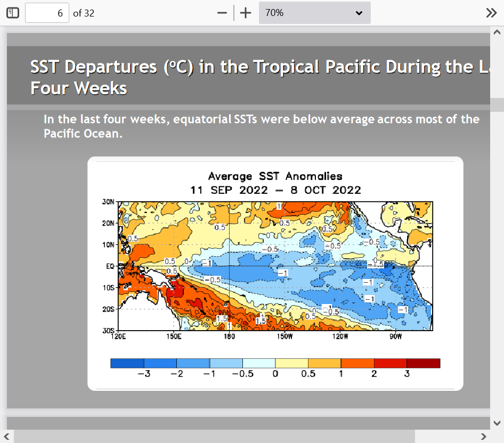Click the '90W' longitude axis label
Screen dimensions: 504x443
point(396,337)
